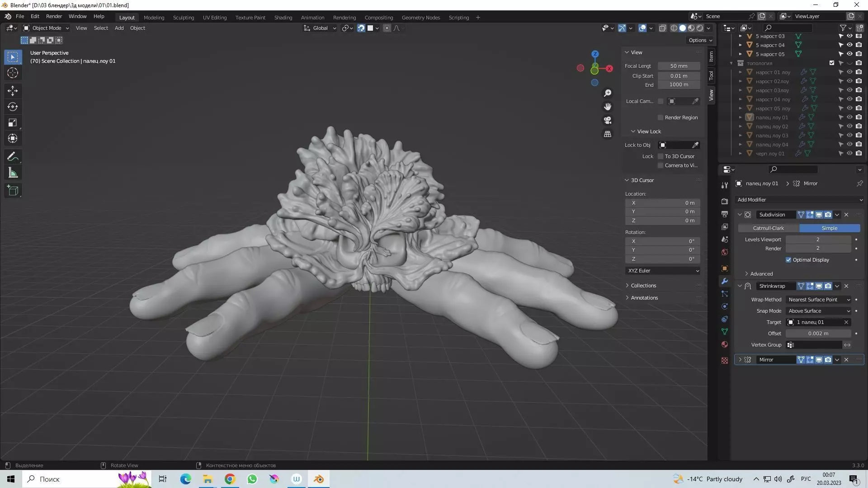This screenshot has width=868, height=488.
Task: Click the zoom magnifier viewport icon
Action: point(608,93)
